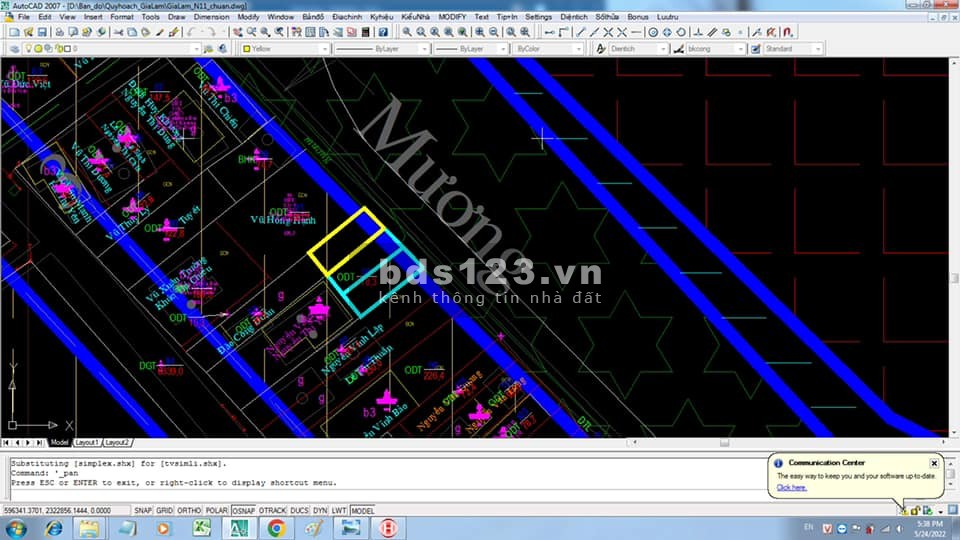Open the File menu
960x540 pixels.
23,17
